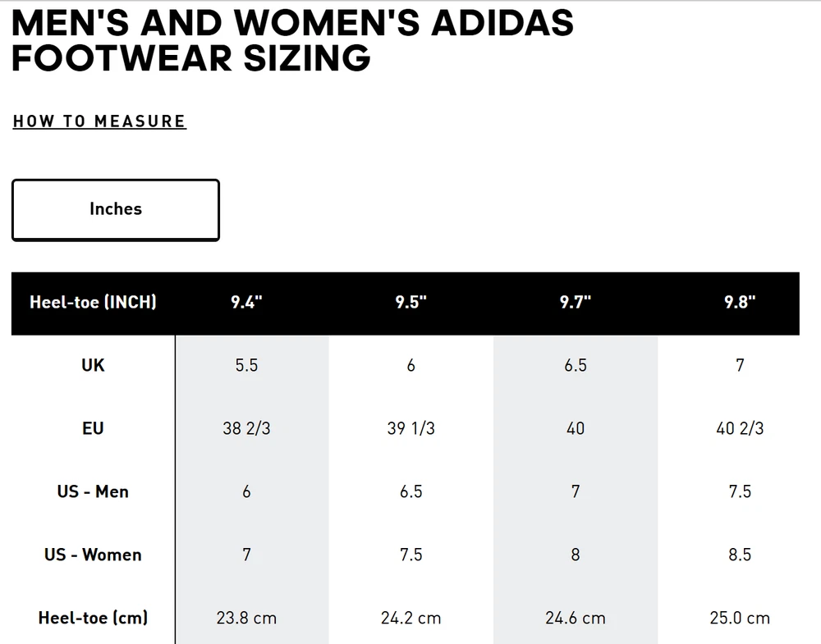Viewport: 821px width, 644px height.
Task: Click the 24.6 cm cell
Action: tap(575, 618)
